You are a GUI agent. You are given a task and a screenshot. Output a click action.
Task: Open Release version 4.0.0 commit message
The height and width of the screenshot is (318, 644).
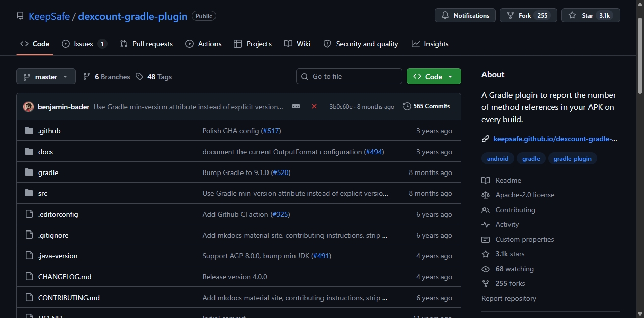pos(235,277)
